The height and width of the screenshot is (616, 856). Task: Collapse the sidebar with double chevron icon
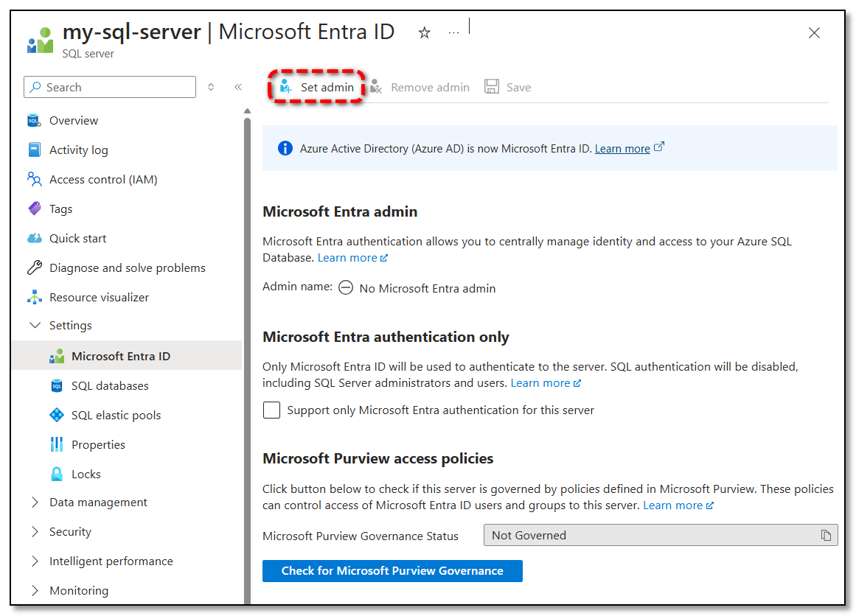coord(238,87)
